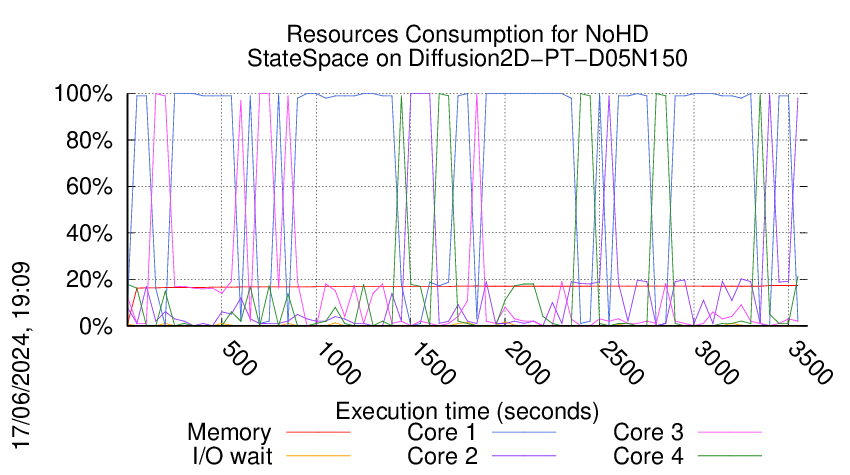Click the red Memory legend line sample
Screen dimensions: 850x475
tap(318, 432)
